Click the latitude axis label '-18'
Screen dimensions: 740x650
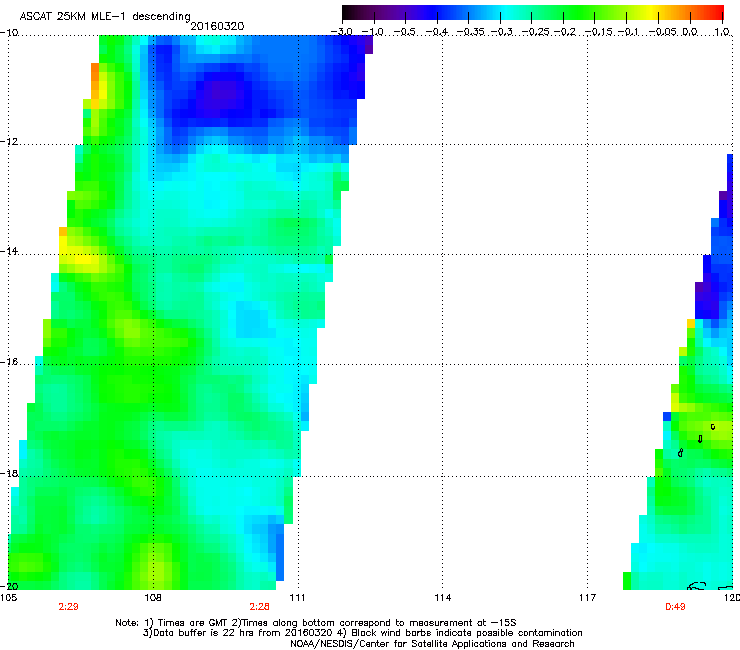tap(9, 473)
